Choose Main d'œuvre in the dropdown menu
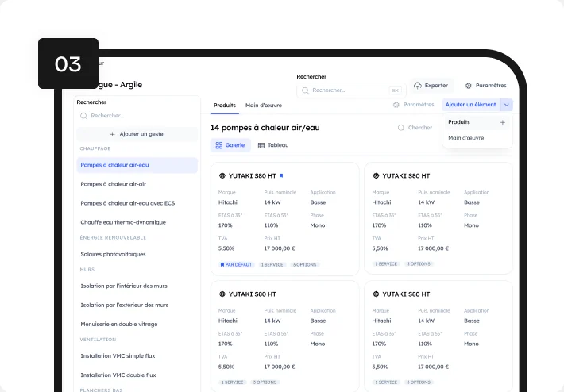This screenshot has width=564, height=392. 465,138
